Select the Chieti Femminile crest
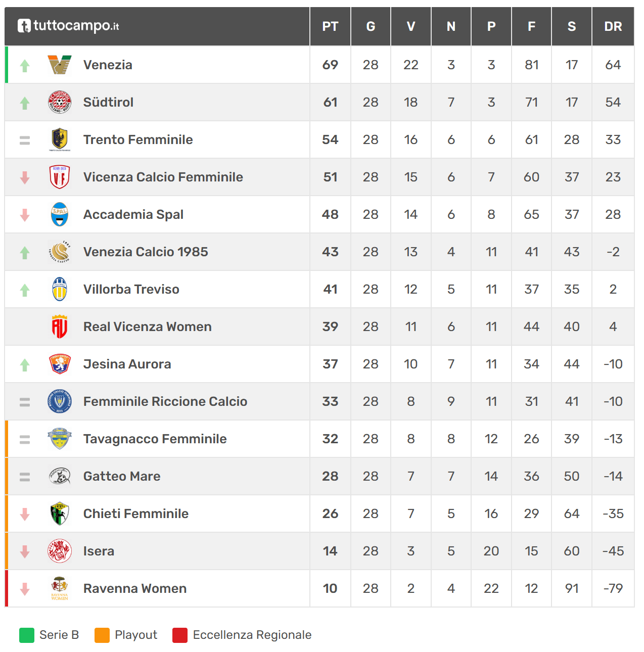Image resolution: width=644 pixels, height=652 pixels. (60, 514)
